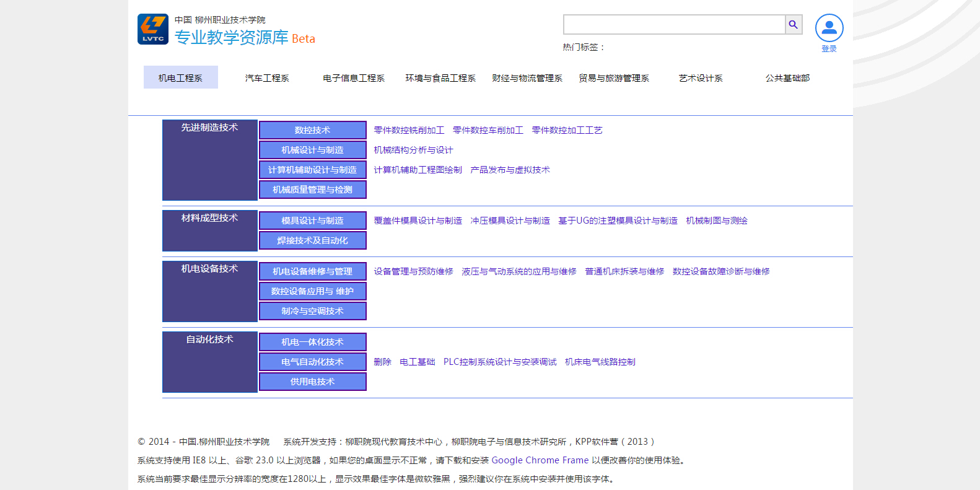Open the 汽车工程系 department tab
This screenshot has height=490, width=980.
pos(267,78)
